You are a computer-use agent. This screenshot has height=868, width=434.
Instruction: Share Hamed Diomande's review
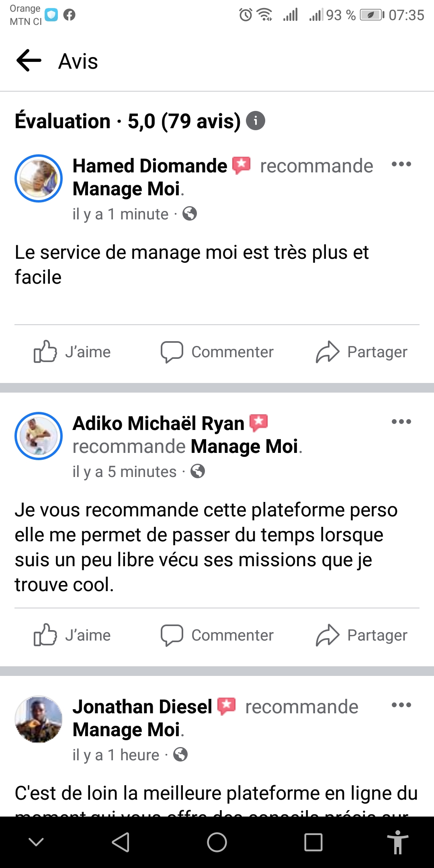point(361,352)
